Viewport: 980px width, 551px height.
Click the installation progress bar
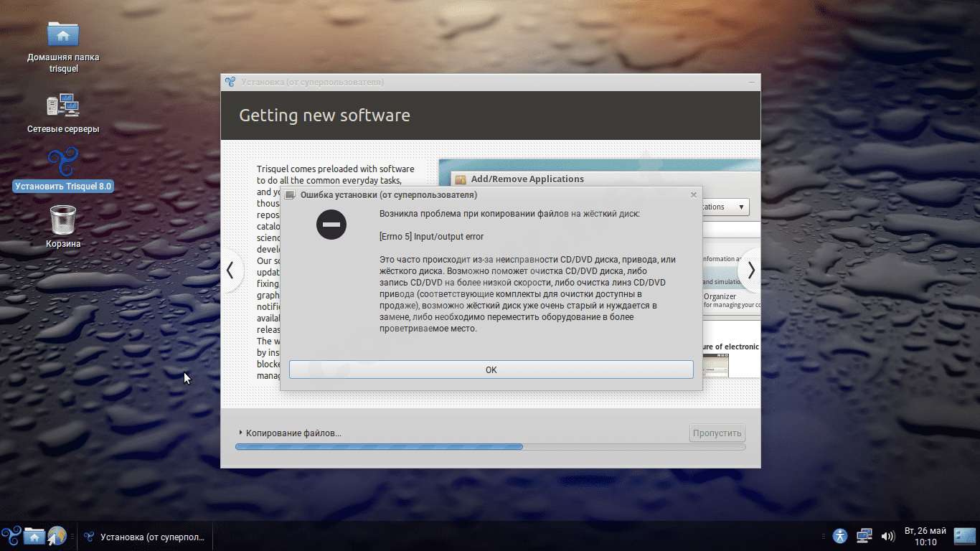tap(491, 446)
